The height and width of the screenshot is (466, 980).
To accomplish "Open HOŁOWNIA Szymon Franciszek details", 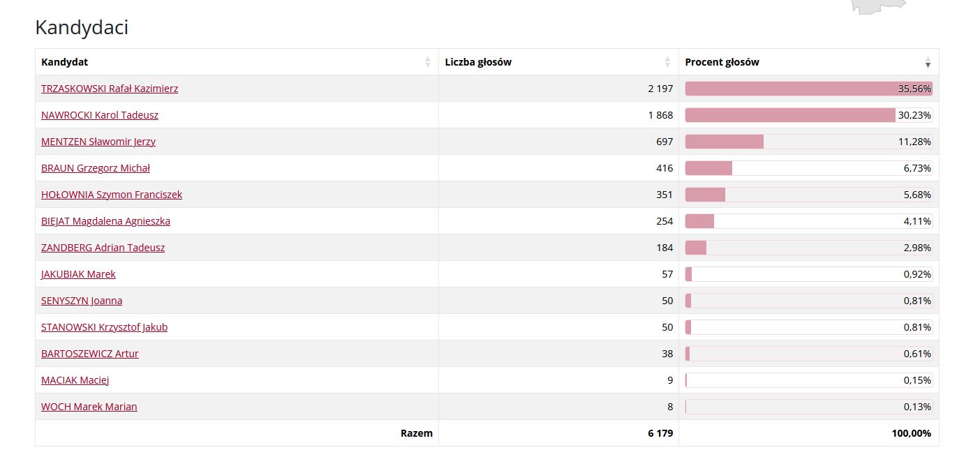I will click(112, 195).
